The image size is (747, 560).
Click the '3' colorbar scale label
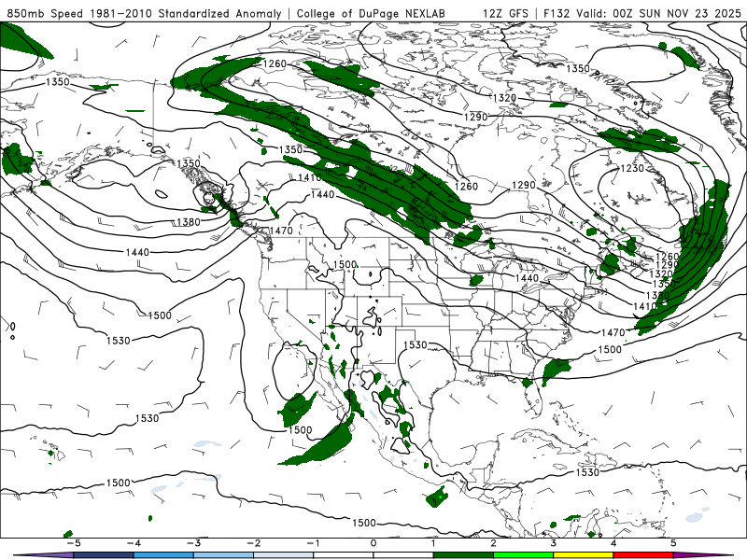(x=553, y=543)
